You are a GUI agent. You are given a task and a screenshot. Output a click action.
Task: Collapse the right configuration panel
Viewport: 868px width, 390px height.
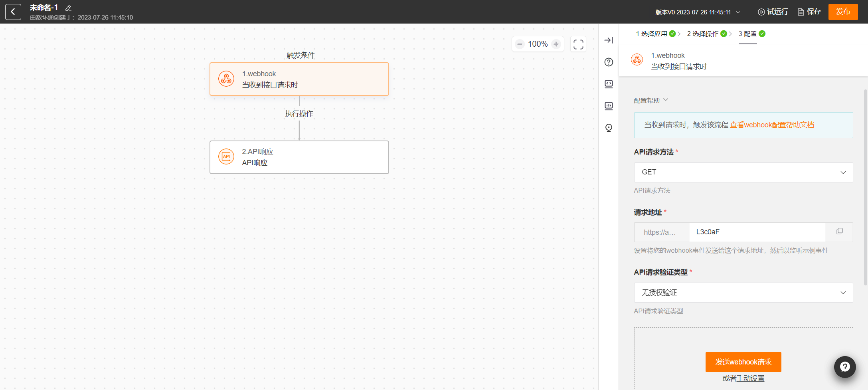(609, 40)
